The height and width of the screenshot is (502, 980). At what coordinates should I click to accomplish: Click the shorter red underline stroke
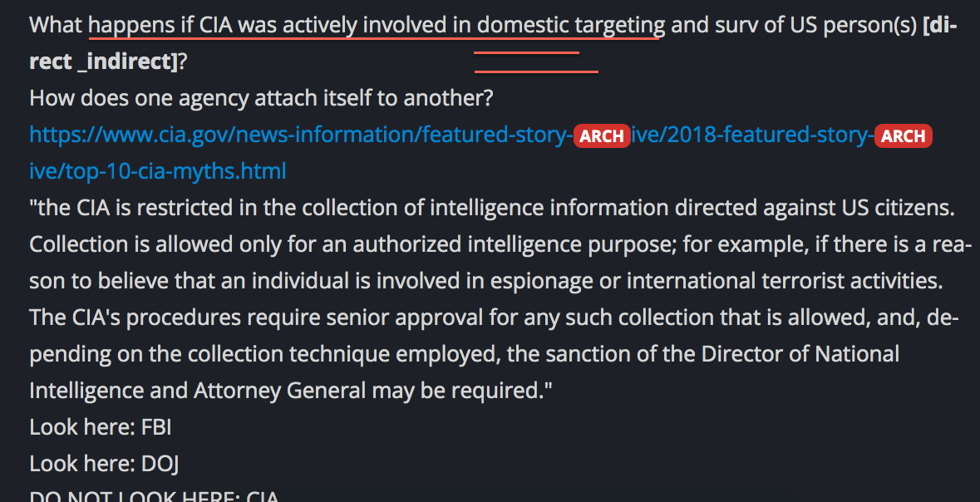[526, 53]
